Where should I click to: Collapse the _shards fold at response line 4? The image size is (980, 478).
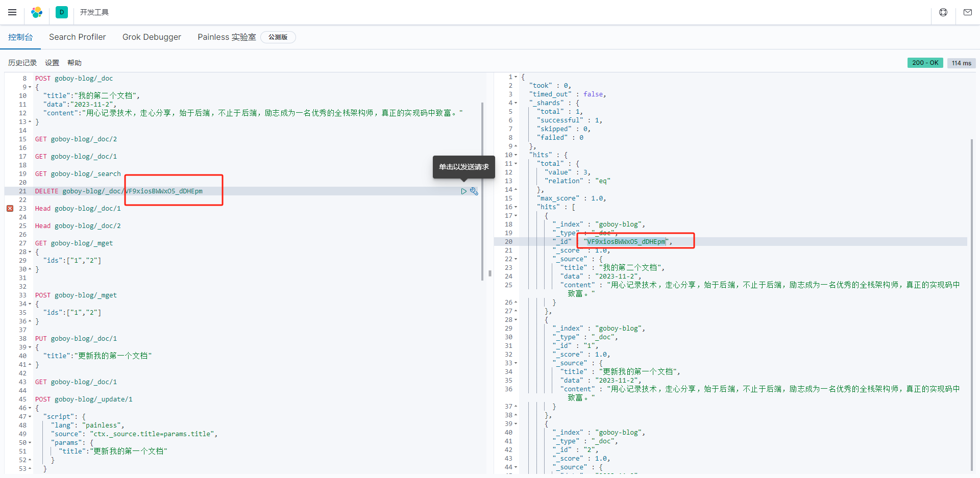(x=516, y=103)
